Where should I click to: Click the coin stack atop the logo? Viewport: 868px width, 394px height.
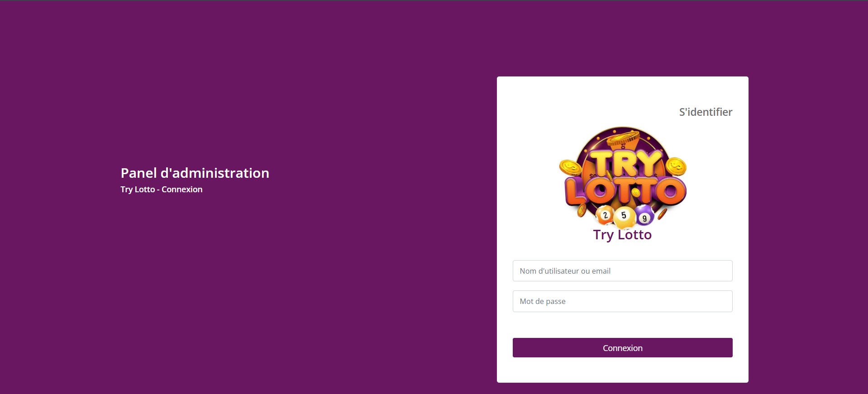[x=623, y=138]
